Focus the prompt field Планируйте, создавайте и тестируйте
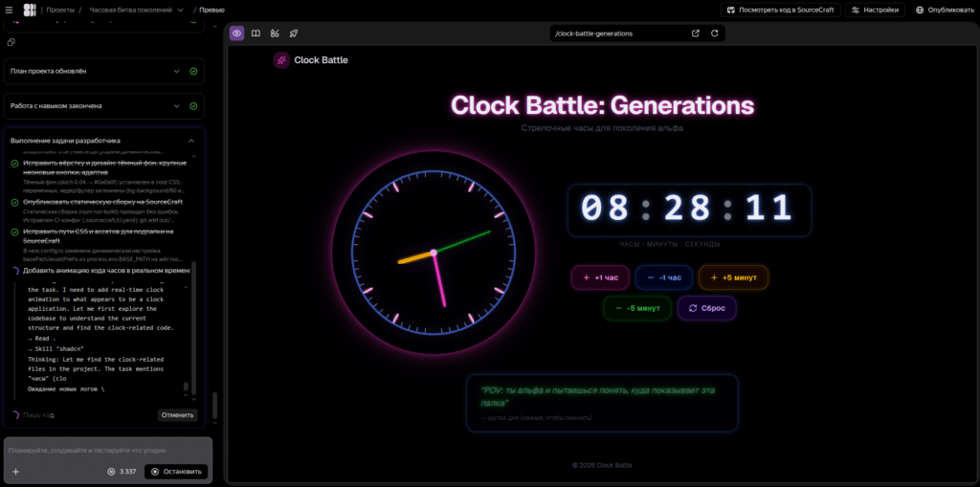 107,451
